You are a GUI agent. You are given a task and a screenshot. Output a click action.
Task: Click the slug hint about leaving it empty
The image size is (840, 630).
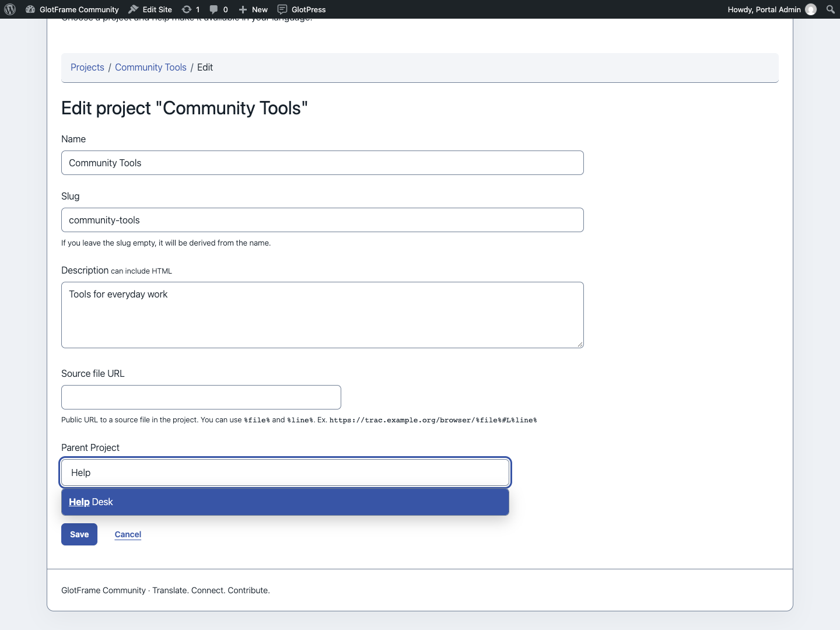coord(166,243)
